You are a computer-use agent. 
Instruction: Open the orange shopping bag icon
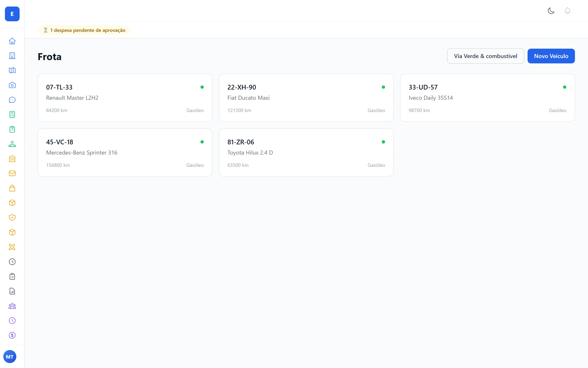tap(12, 188)
